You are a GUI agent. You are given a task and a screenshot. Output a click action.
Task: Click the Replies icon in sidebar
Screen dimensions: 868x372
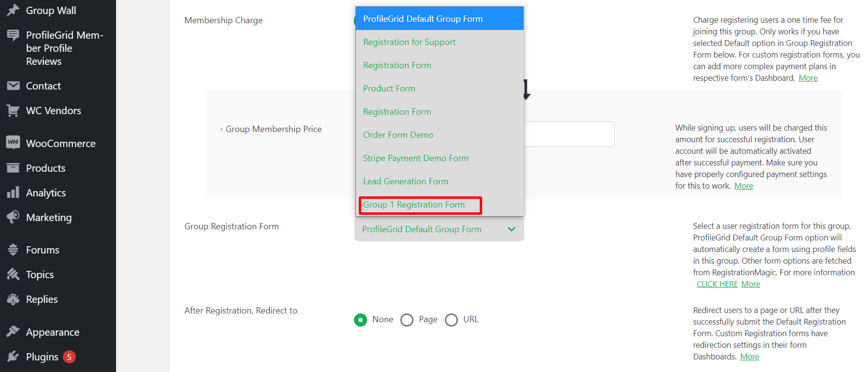[x=14, y=299]
